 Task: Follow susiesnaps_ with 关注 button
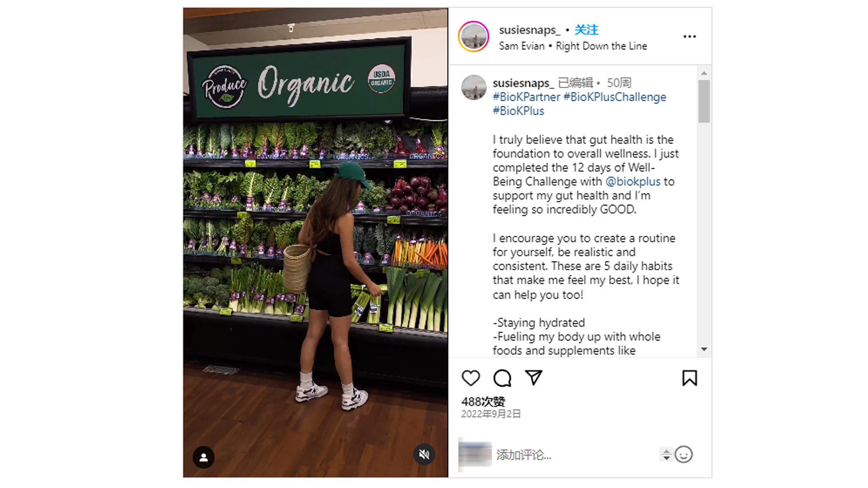[x=586, y=30]
